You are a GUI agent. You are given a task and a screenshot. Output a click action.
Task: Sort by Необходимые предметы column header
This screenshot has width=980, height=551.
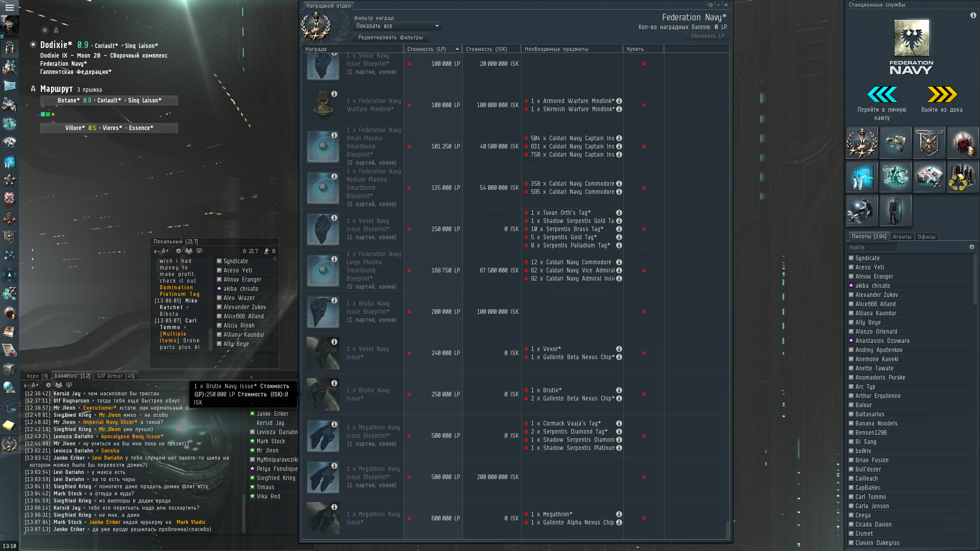(572, 49)
